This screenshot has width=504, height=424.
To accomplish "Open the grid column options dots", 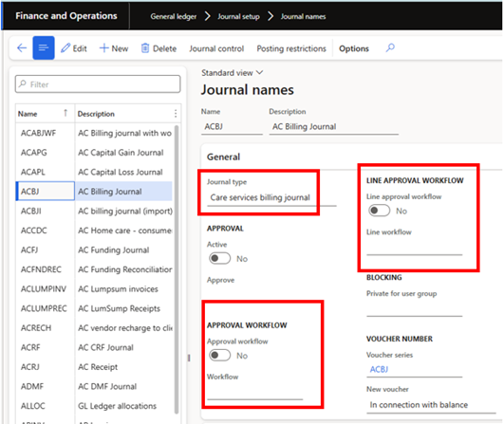I will click(176, 114).
